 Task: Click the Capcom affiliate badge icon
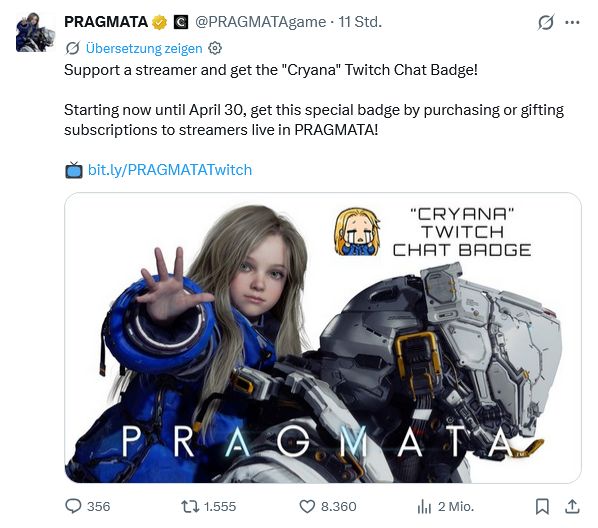[181, 22]
